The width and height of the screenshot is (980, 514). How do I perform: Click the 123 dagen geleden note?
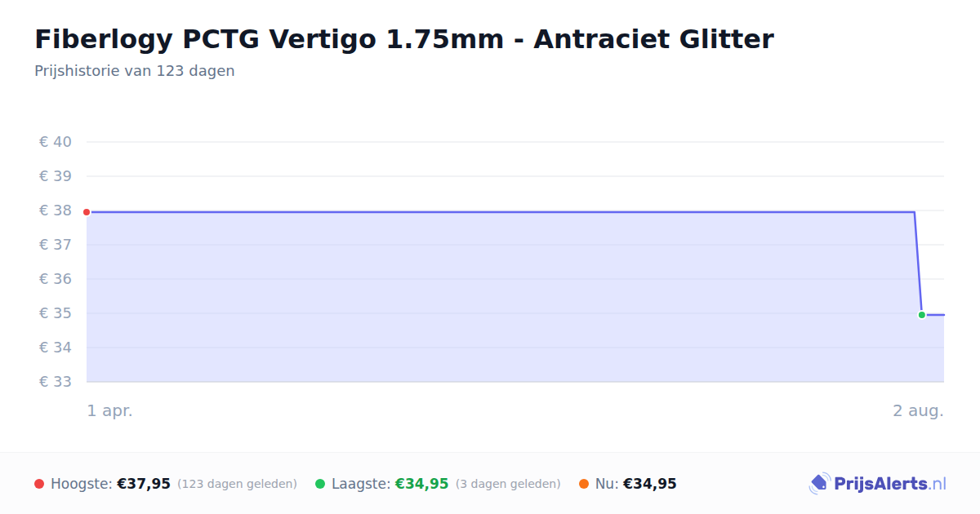coord(237,484)
